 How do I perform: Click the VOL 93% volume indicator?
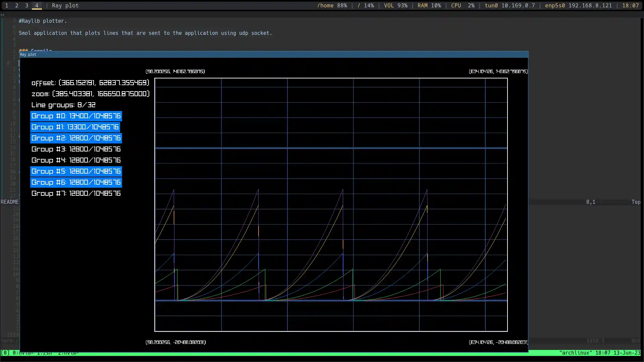[x=395, y=5]
